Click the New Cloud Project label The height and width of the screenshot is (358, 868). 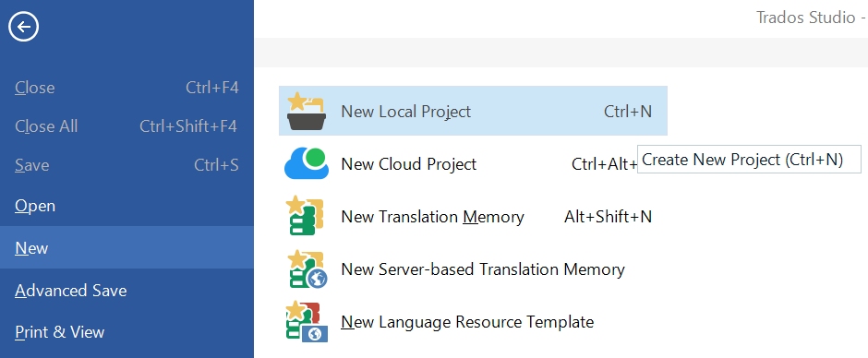tap(408, 164)
